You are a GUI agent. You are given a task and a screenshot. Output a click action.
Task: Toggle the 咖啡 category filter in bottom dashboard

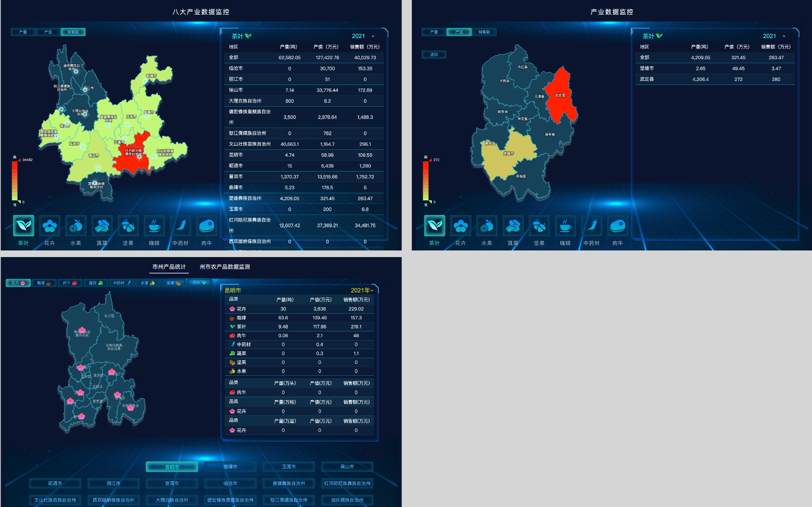click(x=44, y=283)
